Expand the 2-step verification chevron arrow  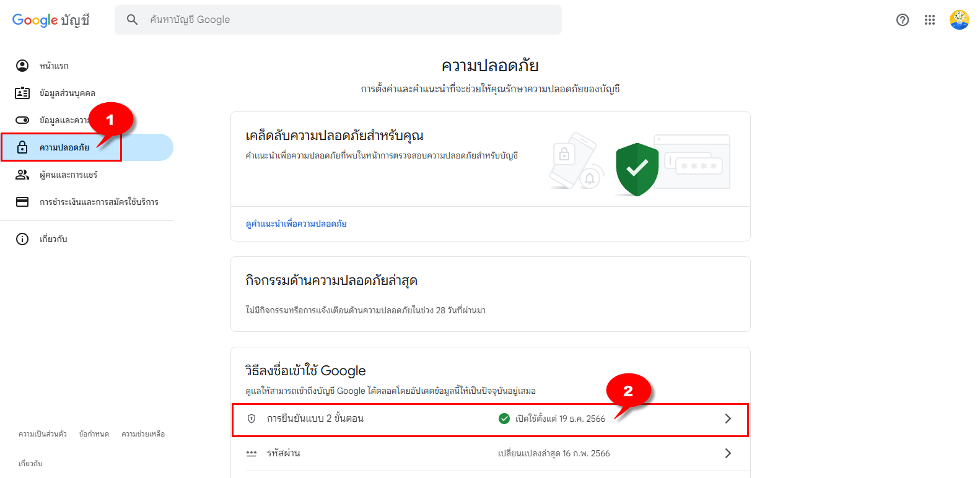click(728, 419)
